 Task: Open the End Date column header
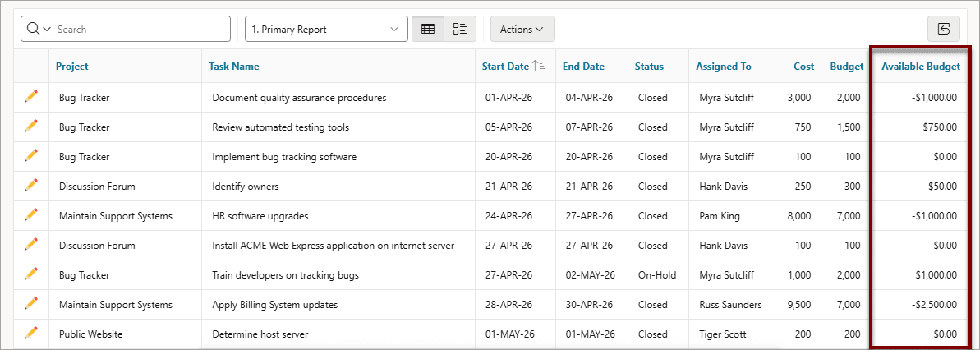click(583, 67)
